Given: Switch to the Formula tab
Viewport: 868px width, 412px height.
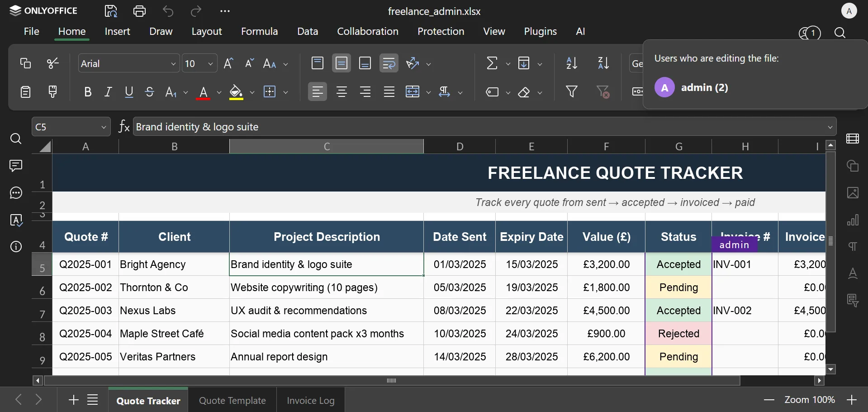Looking at the screenshot, I should tap(260, 32).
